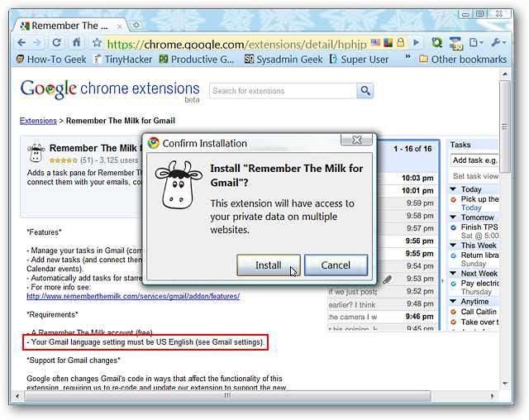Click the green extension icon in toolbar
The width and height of the screenshot is (529, 420).
(437, 42)
